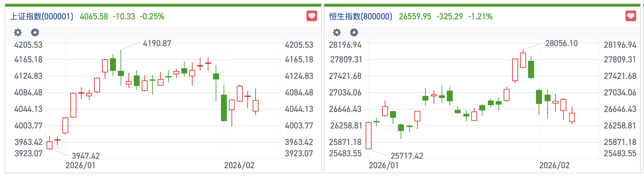
Task: Click the 上证指数 latest price 4065.58
Action: click(94, 17)
